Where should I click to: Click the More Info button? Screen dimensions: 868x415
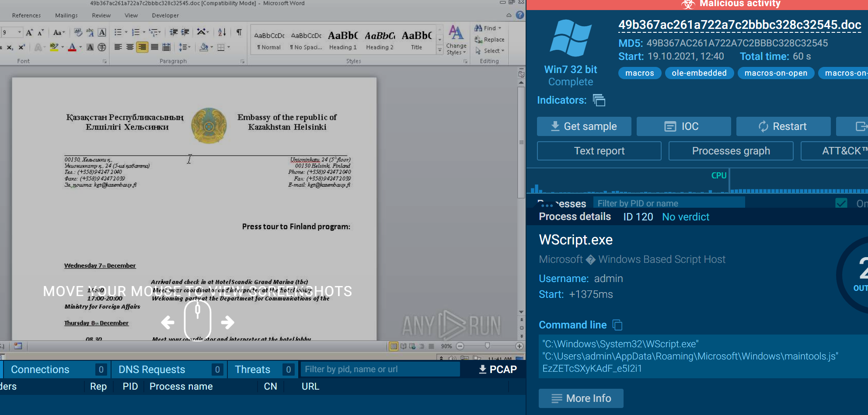coord(581,398)
